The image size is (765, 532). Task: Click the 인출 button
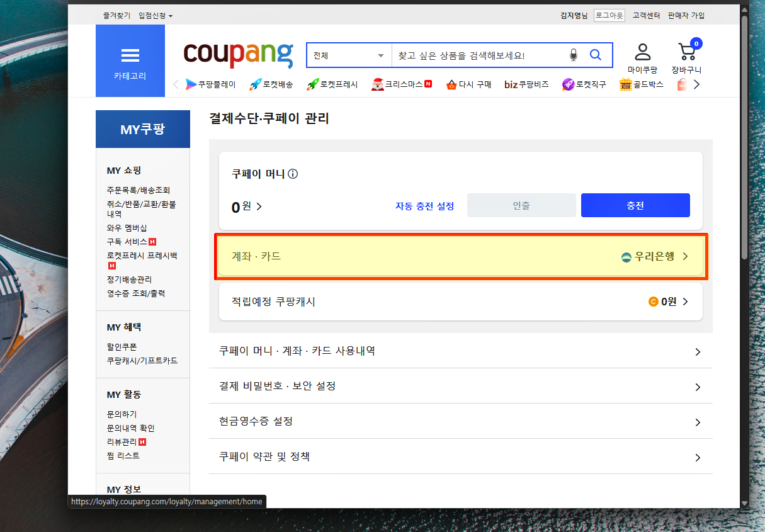pyautogui.click(x=521, y=205)
